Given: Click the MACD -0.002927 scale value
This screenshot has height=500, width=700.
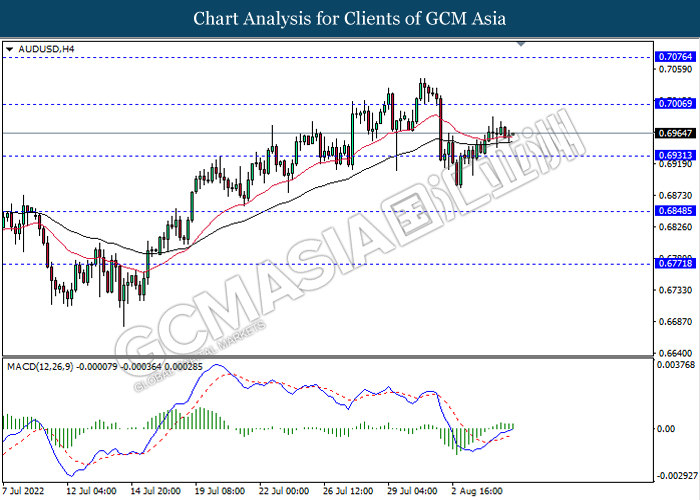Looking at the screenshot, I should coord(676,475).
